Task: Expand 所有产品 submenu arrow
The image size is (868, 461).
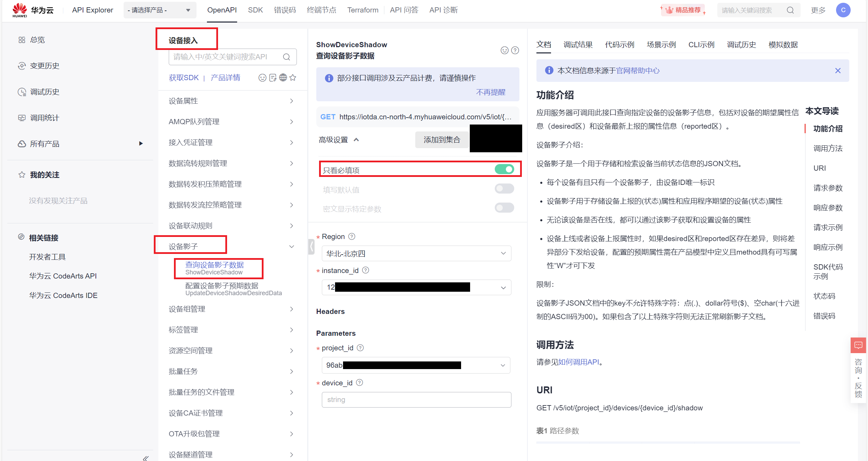Action: pyautogui.click(x=141, y=144)
